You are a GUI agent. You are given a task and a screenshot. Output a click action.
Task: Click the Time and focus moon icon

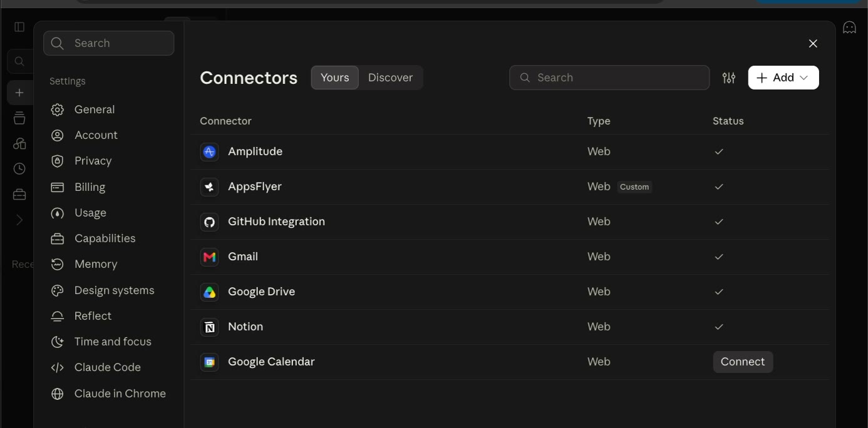pyautogui.click(x=58, y=342)
